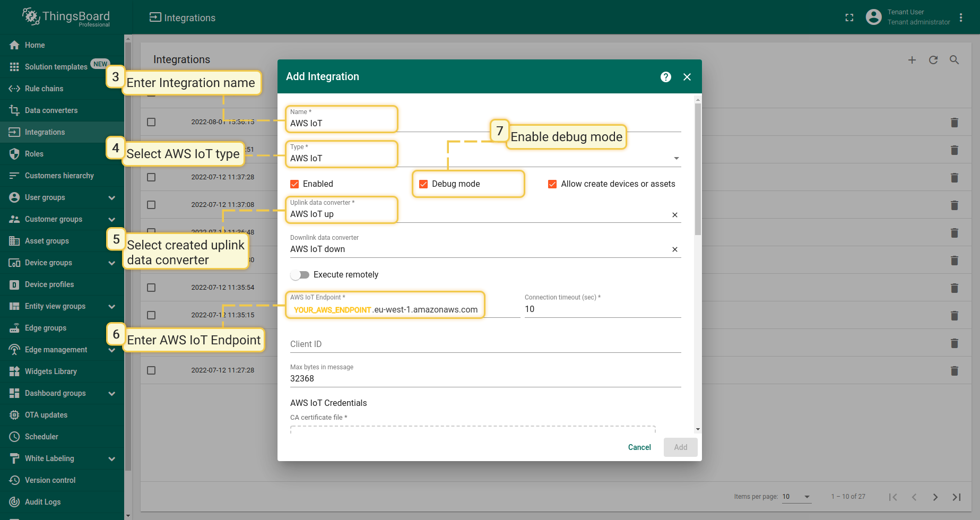Screen dimensions: 980x520
Task: Toggle the Enabled checkbox
Action: [x=294, y=184]
